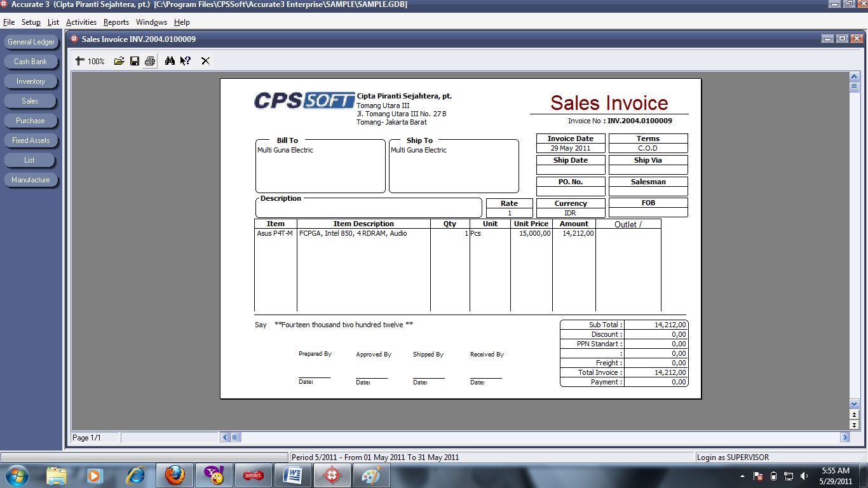868x488 pixels.
Task: Click the network tray icon
Action: [789, 476]
